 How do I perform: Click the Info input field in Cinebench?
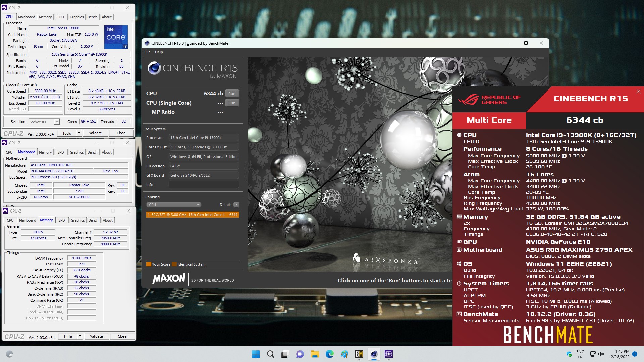coord(204,185)
